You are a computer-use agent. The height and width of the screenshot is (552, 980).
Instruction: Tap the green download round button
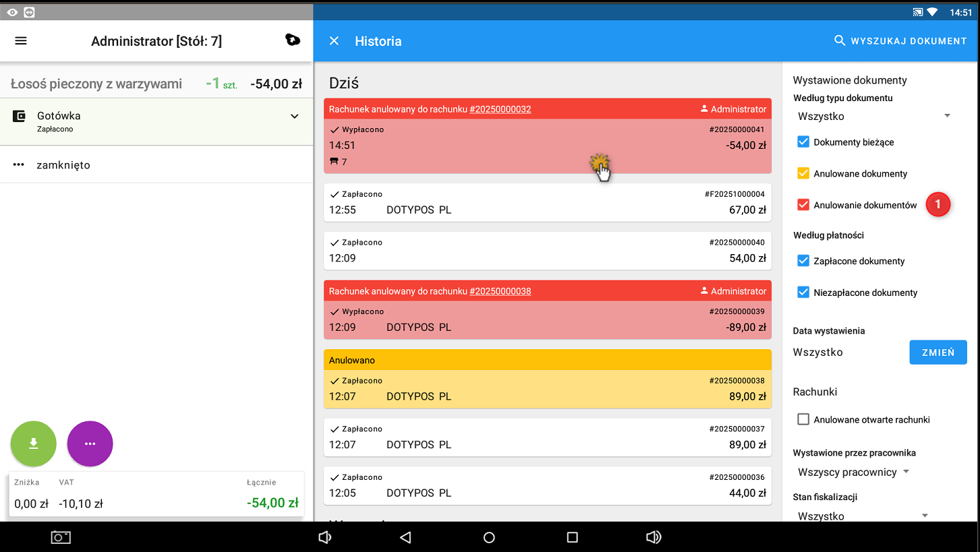tap(33, 443)
